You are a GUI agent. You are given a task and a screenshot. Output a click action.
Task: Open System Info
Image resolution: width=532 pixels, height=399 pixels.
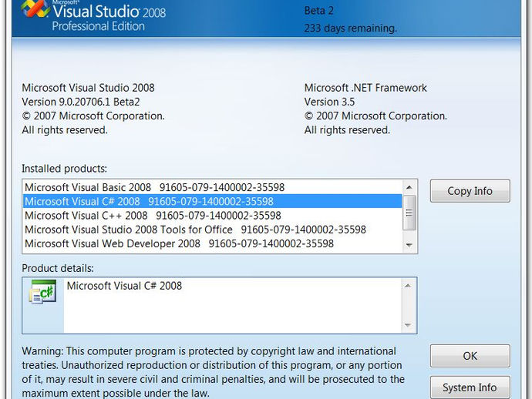point(470,387)
